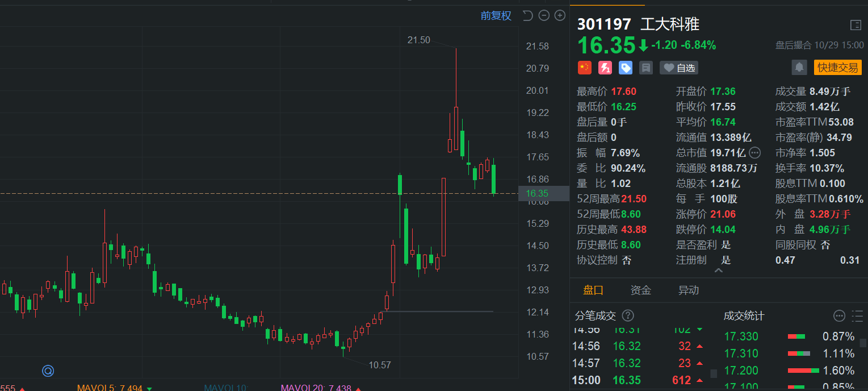868x391 pixels.
Task: Click the stock name 工大科雅
Action: (670, 24)
